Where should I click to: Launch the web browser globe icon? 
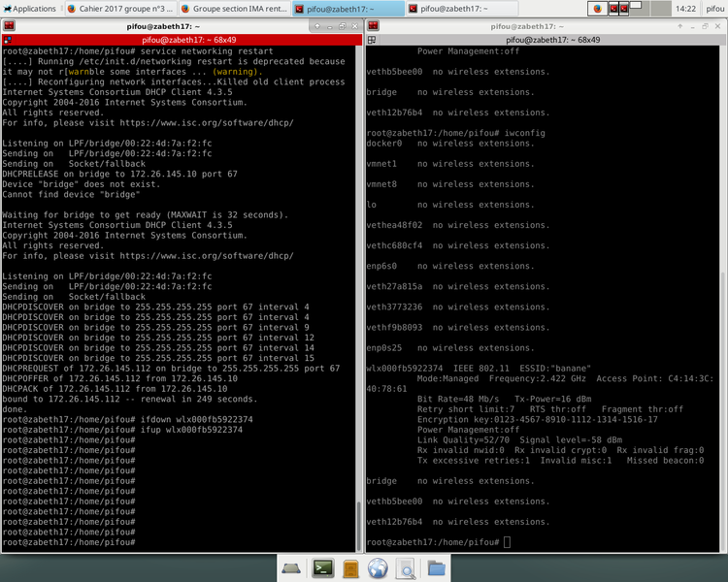[379, 568]
